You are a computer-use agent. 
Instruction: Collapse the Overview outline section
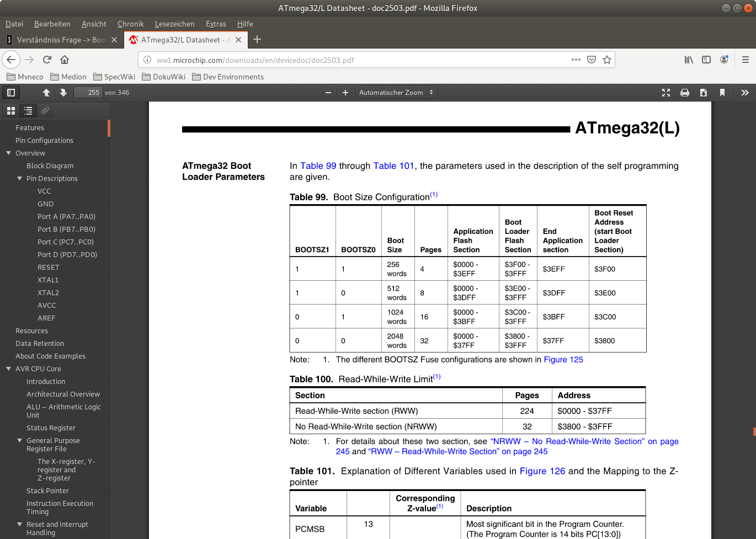click(8, 153)
